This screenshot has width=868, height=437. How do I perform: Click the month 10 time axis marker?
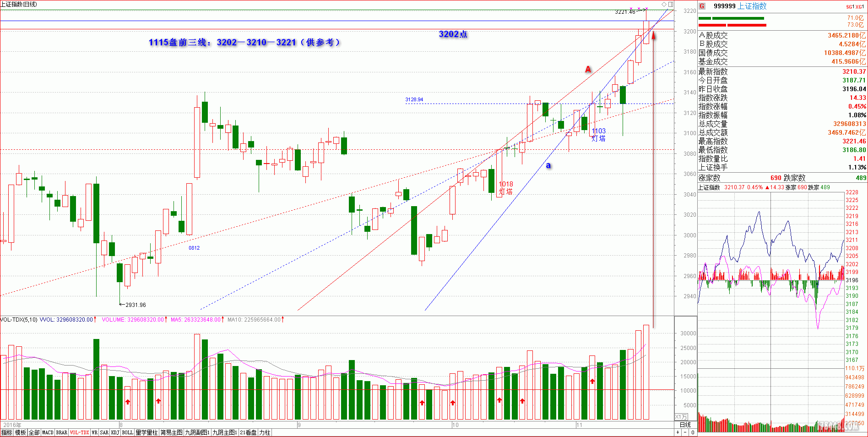pos(455,425)
